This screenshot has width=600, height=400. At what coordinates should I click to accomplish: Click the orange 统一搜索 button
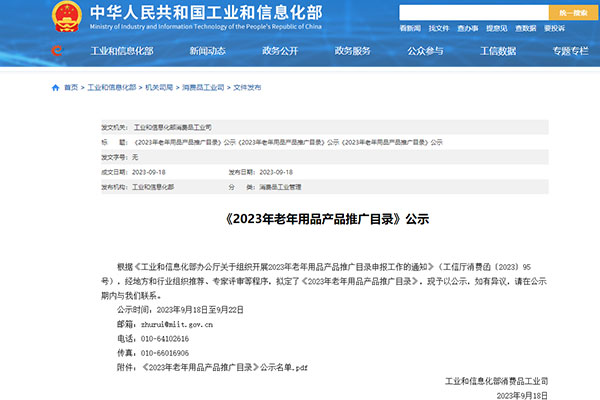click(x=573, y=13)
